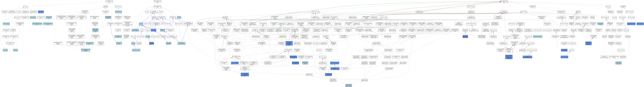Click the light-blue "cytoplasm" node
644x87 pixels.
(x=141, y=24)
